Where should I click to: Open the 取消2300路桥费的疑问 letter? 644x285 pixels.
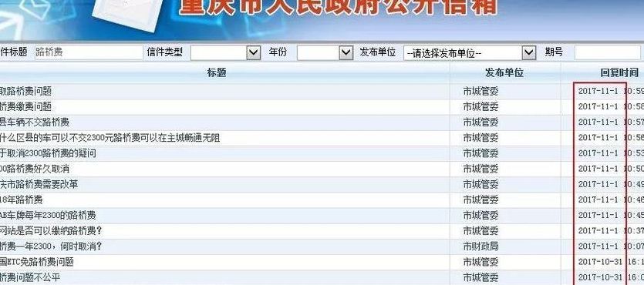coord(48,153)
